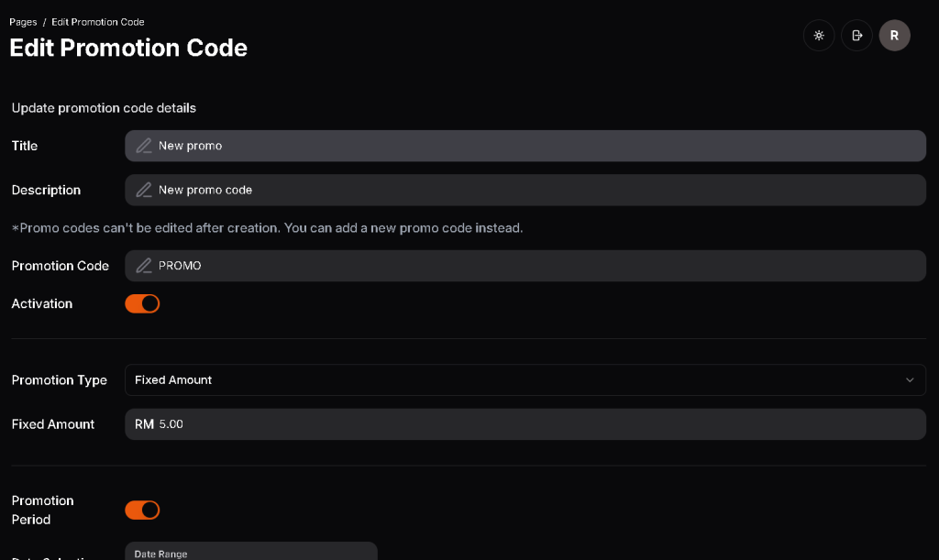The height and width of the screenshot is (560, 939).
Task: Open the Promotion Type dropdown
Action: 525,380
